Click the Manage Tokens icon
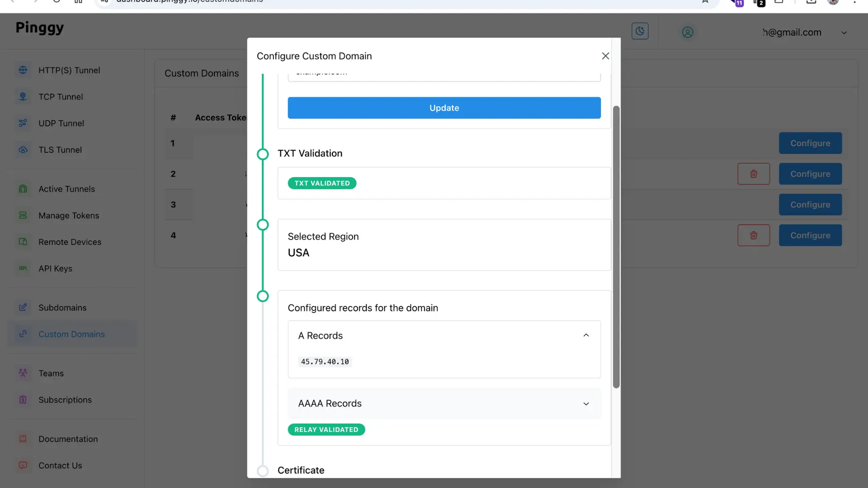The image size is (868, 488). (x=23, y=216)
